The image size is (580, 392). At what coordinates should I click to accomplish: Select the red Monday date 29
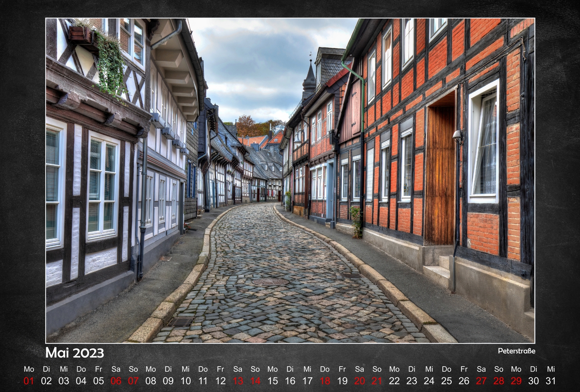click(x=516, y=381)
